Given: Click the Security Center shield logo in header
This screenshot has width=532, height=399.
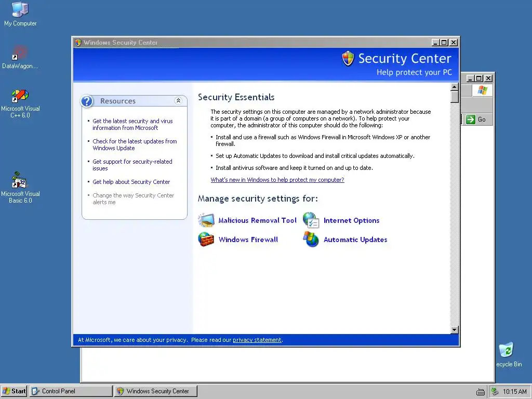Looking at the screenshot, I should (348, 58).
